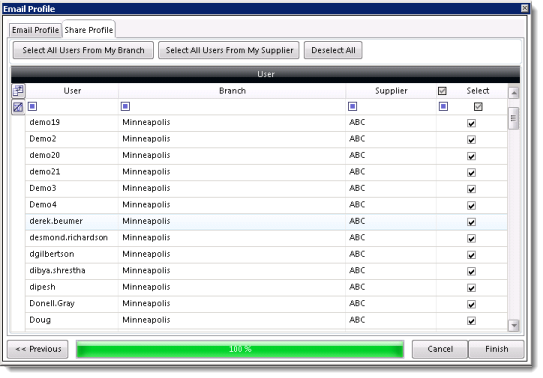
Task: Click the dgilbertson user cell
Action: click(x=72, y=254)
